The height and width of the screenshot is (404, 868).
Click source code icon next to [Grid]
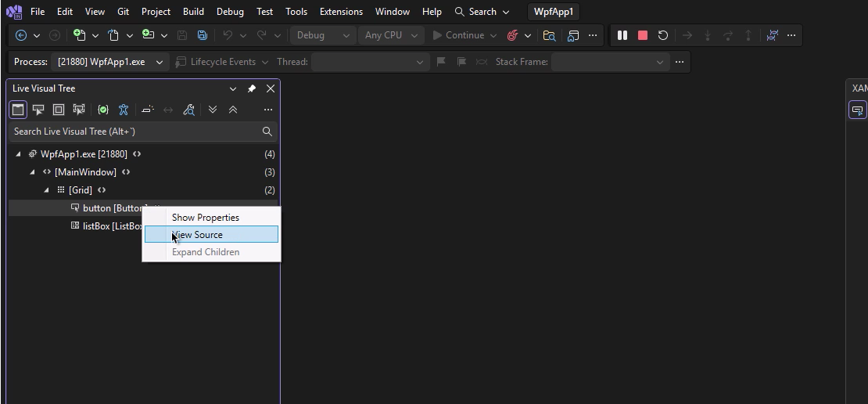click(102, 190)
